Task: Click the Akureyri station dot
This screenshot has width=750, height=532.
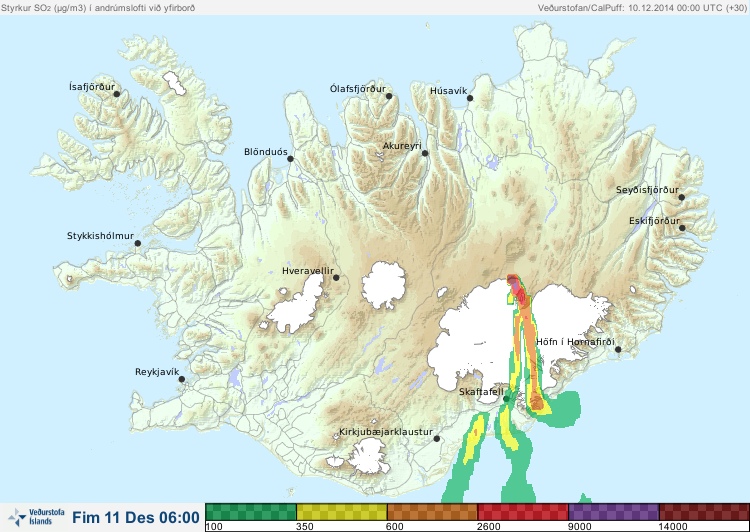Action: pyautogui.click(x=425, y=153)
